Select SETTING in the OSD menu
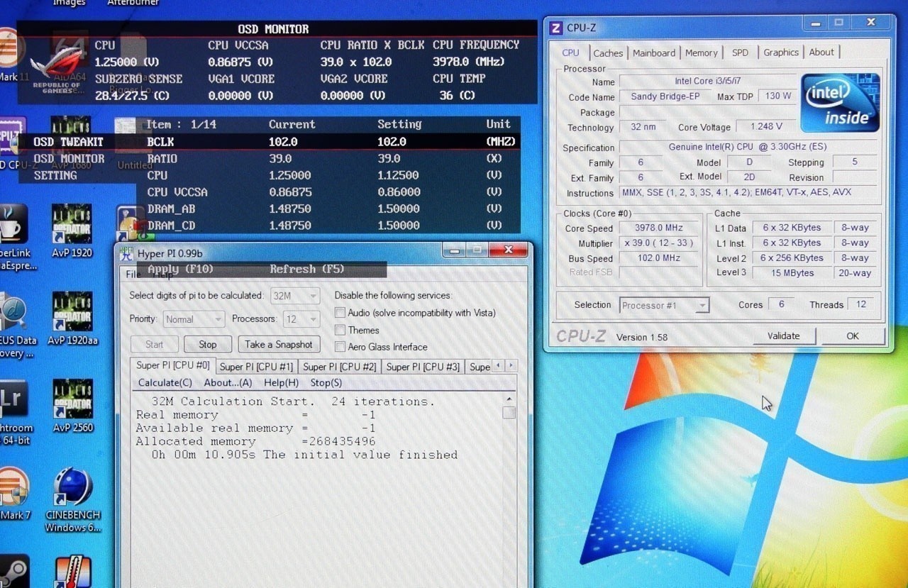Screen dimensions: 908x588 click(x=55, y=175)
